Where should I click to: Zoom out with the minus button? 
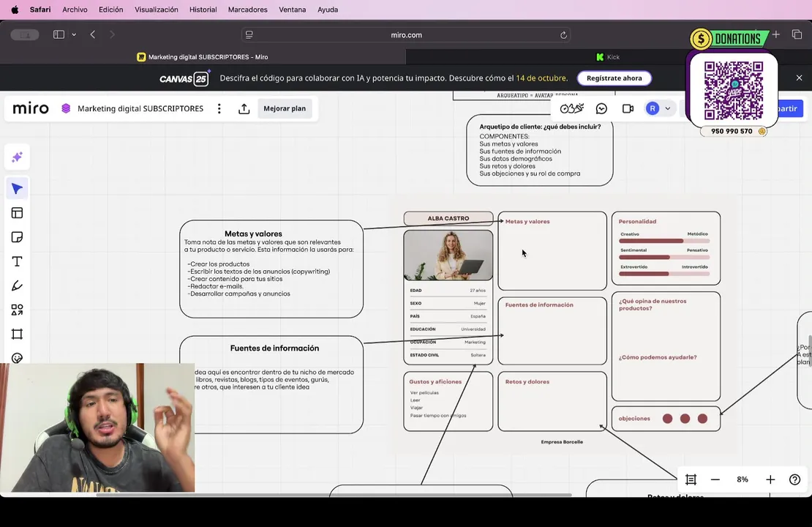pyautogui.click(x=715, y=480)
